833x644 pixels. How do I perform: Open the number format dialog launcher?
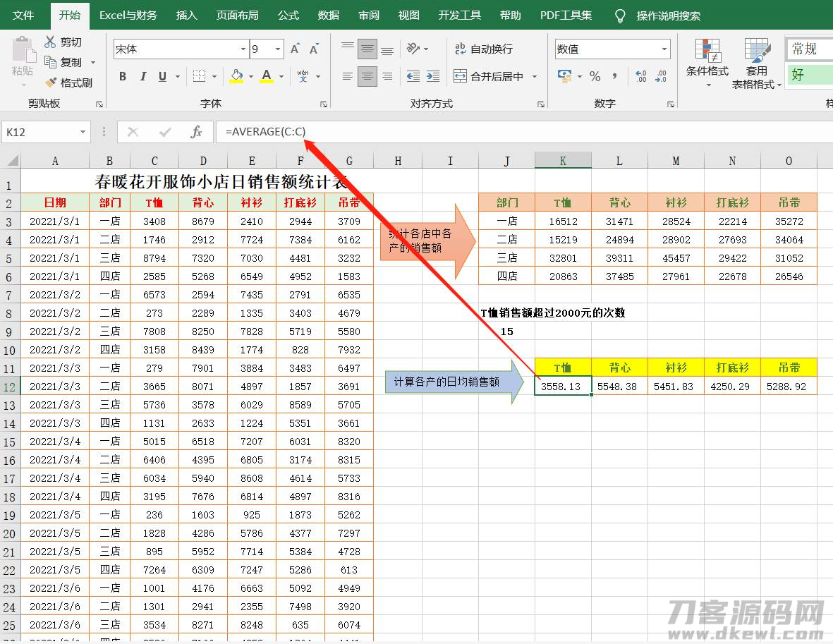coord(671,104)
